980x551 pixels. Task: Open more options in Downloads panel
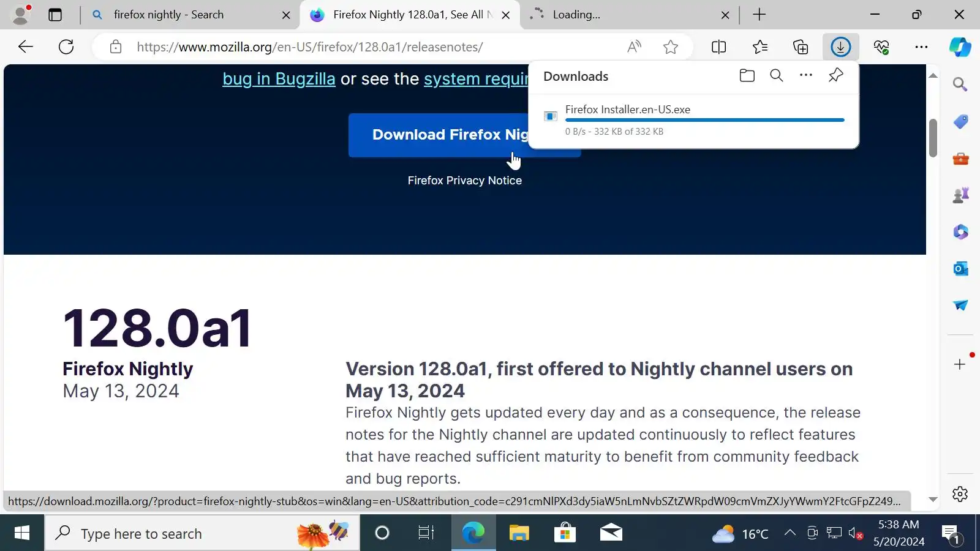click(x=806, y=75)
